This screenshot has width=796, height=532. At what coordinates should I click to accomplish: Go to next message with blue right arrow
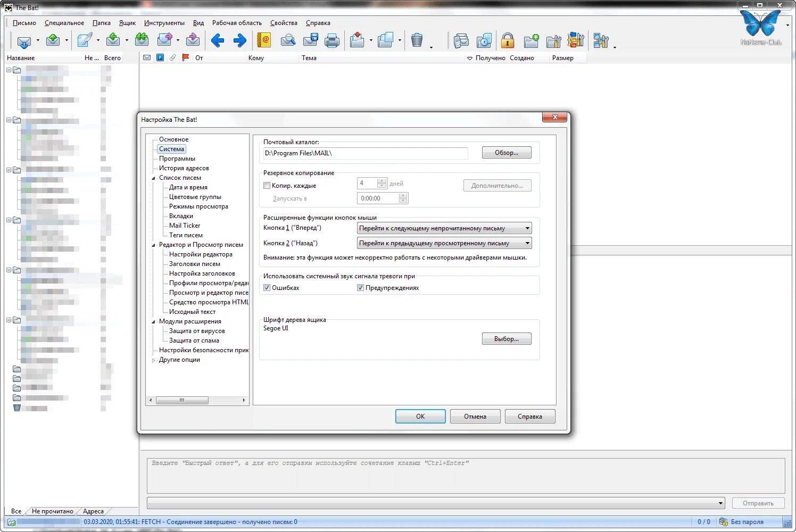tap(240, 40)
